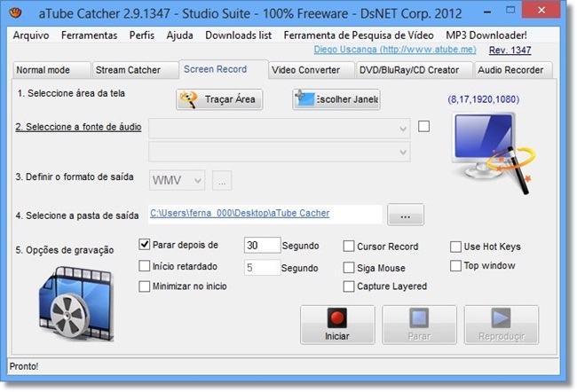Click the Escolher Janela button

pos(336,99)
